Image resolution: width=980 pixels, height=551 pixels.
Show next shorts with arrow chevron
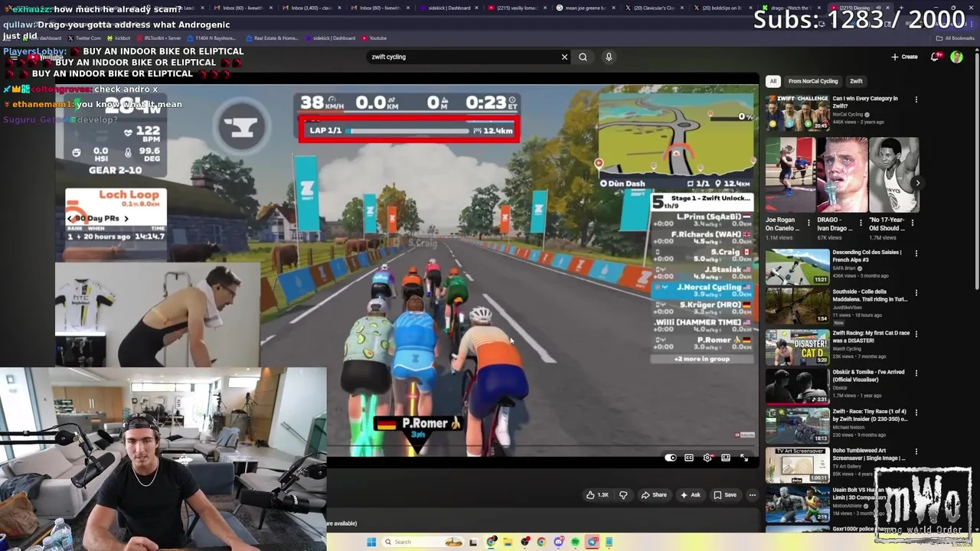917,183
